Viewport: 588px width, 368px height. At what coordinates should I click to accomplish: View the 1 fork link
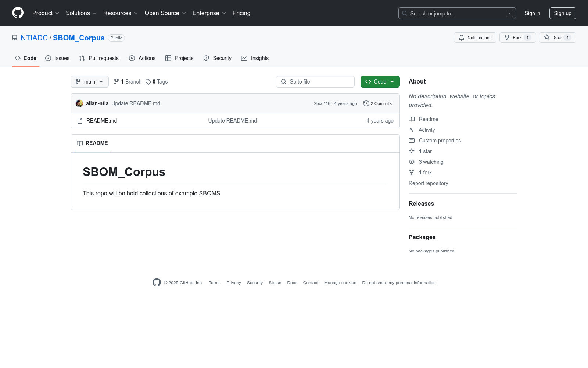pyautogui.click(x=420, y=173)
